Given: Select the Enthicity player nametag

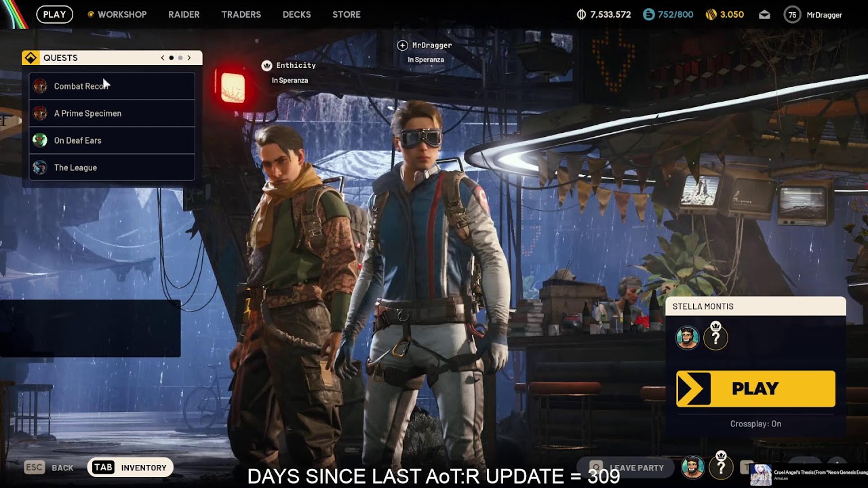Looking at the screenshot, I should [296, 66].
